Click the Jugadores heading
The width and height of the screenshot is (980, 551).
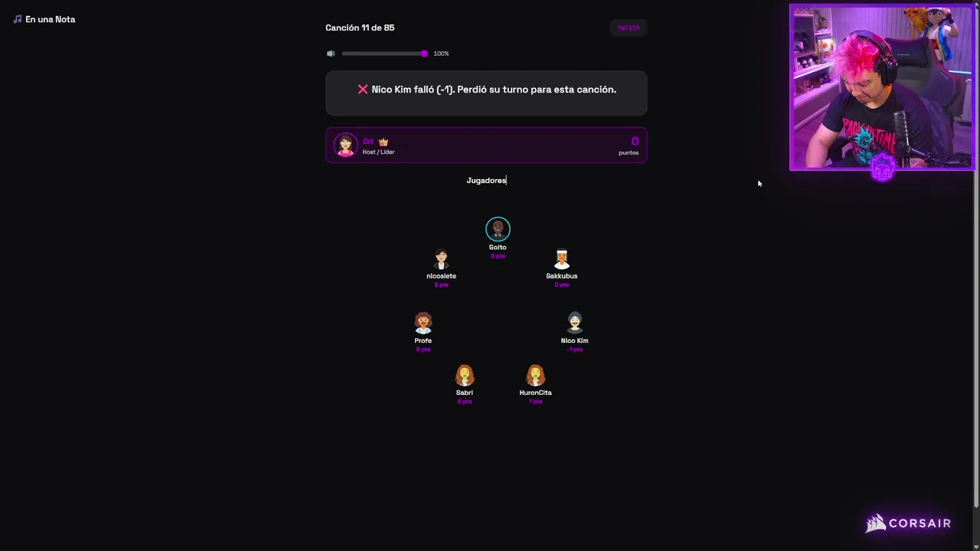point(486,181)
